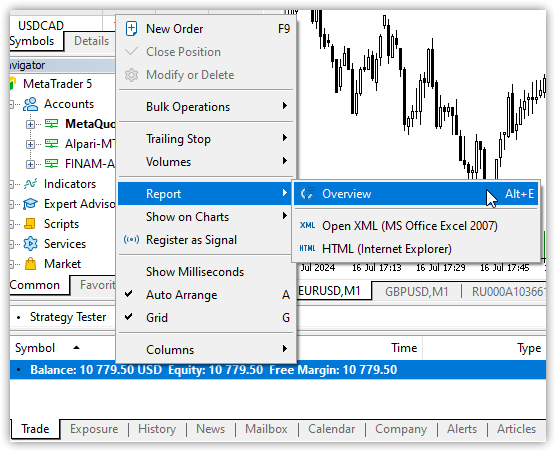Select the Trade tab
556x452 pixels.
35,429
